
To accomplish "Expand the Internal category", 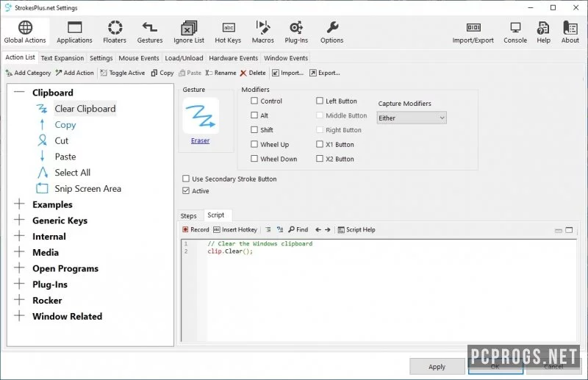I will click(19, 236).
